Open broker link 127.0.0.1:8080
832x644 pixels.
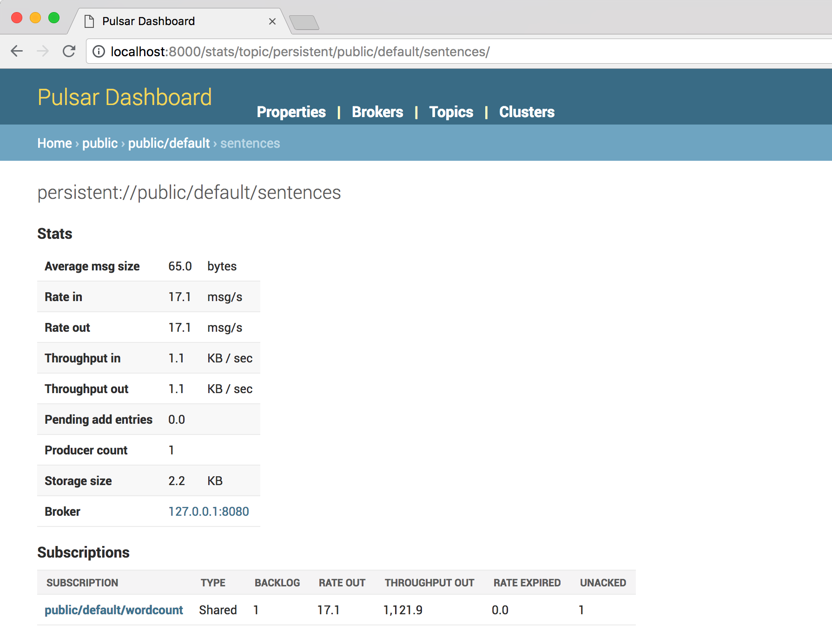pos(209,512)
